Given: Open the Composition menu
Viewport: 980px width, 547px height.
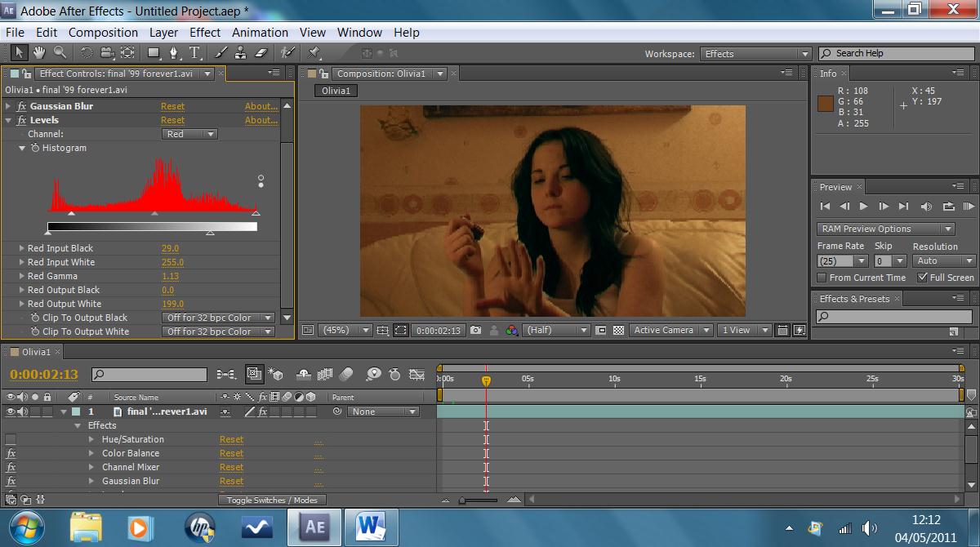Looking at the screenshot, I should (103, 33).
